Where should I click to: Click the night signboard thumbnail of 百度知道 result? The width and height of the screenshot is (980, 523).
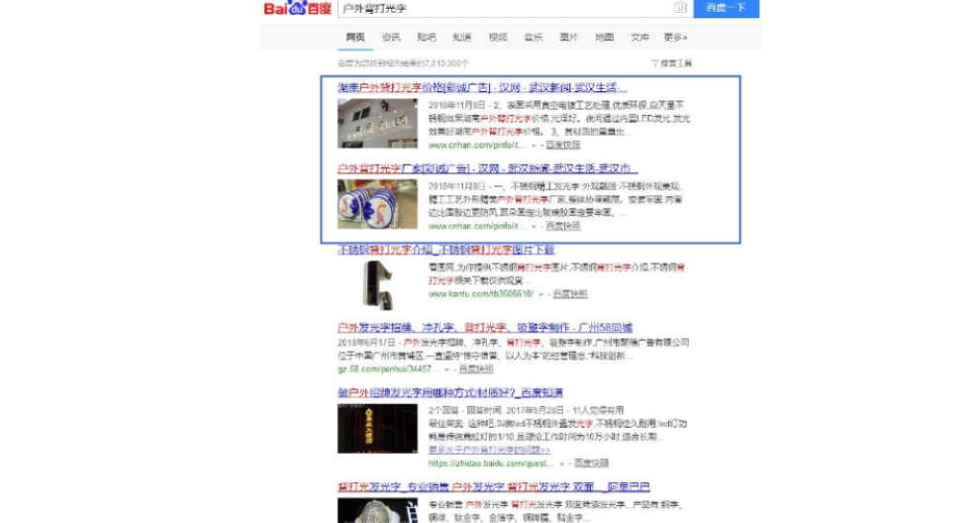(x=377, y=428)
